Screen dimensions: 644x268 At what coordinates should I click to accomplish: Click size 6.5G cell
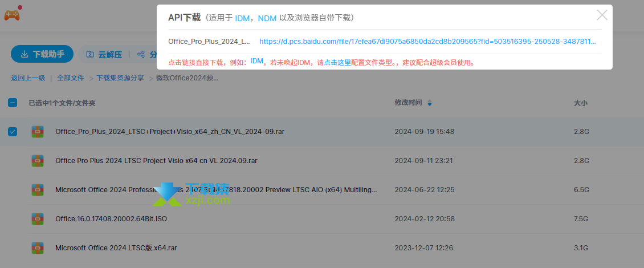(581, 189)
